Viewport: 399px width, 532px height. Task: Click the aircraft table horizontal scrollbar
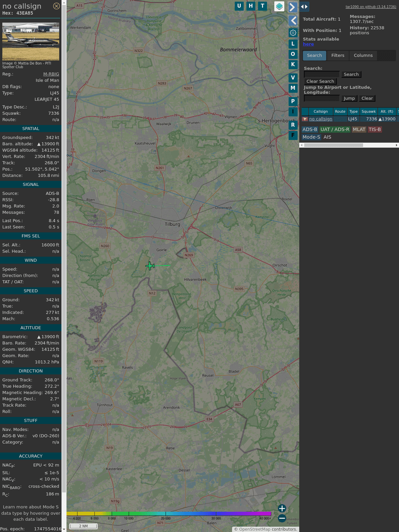click(333, 145)
